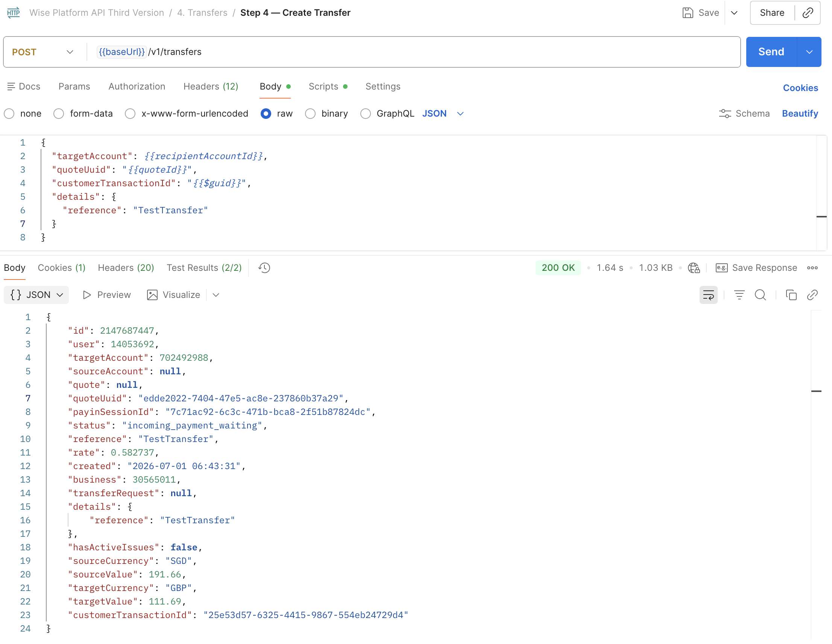Click the {{baseUrl}} variable token
Image resolution: width=832 pixels, height=644 pixels.
pyautogui.click(x=121, y=52)
